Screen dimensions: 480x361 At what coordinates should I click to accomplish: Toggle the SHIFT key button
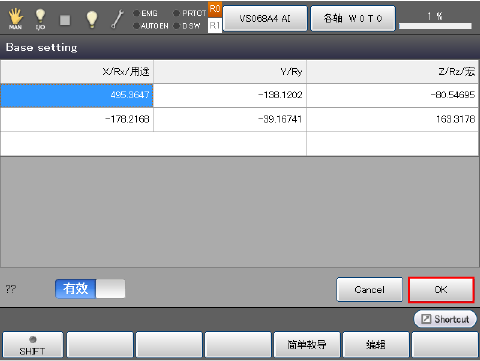[x=33, y=345]
